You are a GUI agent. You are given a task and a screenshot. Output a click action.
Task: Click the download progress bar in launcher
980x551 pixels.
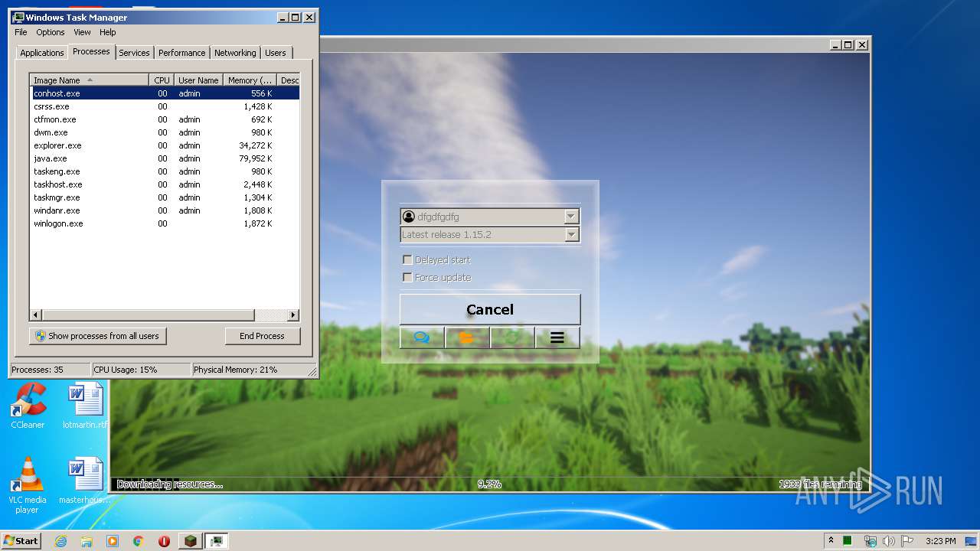pos(488,484)
